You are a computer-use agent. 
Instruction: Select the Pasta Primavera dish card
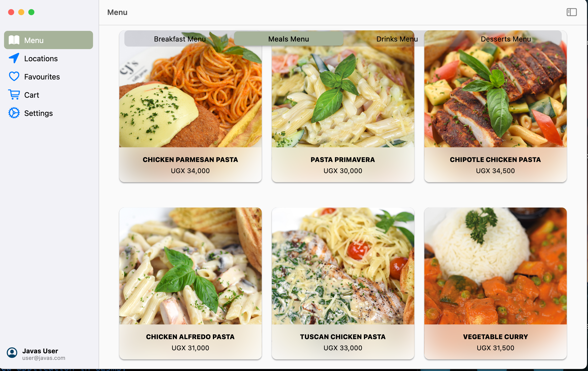[x=343, y=106]
